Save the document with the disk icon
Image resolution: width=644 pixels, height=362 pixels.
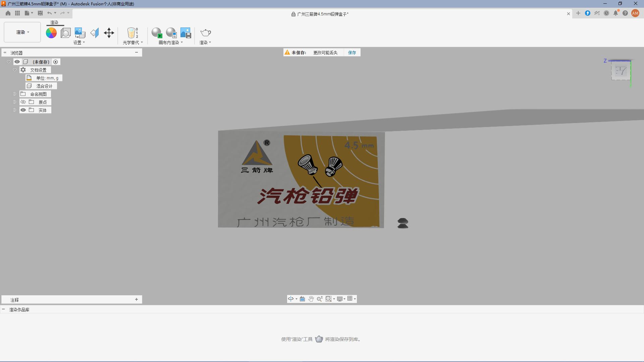[40, 13]
